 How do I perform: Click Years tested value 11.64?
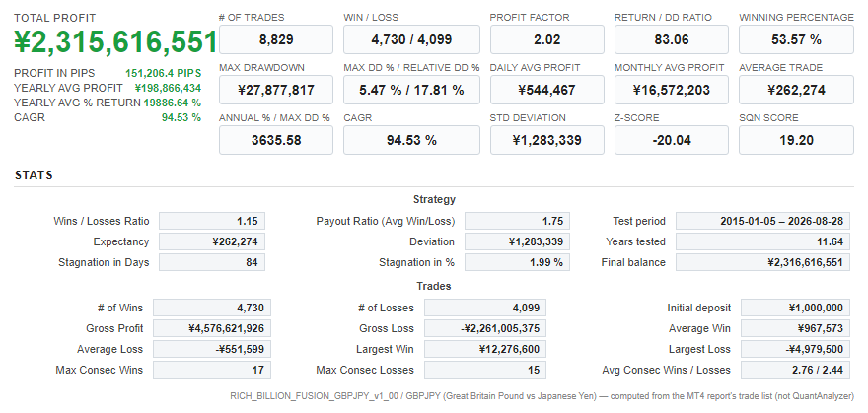(x=762, y=241)
